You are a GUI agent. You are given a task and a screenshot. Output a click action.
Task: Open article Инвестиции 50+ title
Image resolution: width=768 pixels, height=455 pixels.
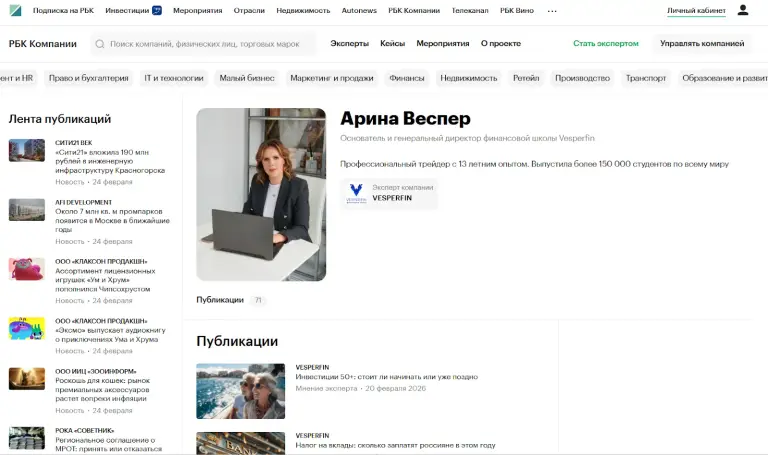click(386, 377)
